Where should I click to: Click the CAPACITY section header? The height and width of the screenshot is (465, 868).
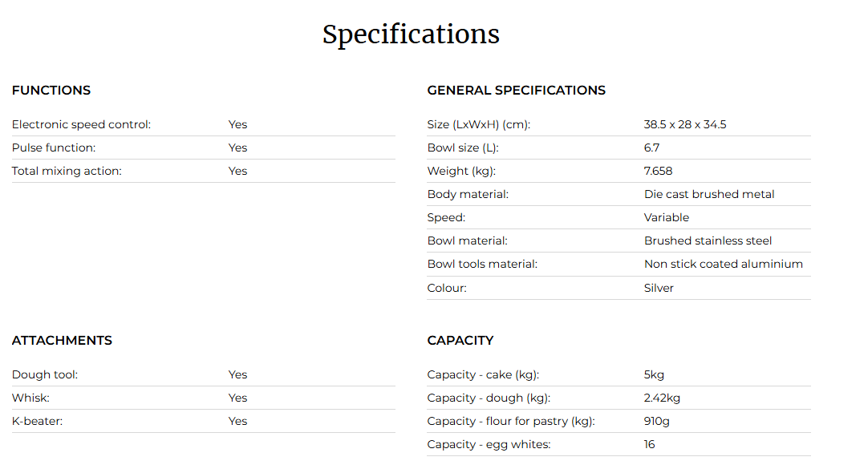coord(460,340)
